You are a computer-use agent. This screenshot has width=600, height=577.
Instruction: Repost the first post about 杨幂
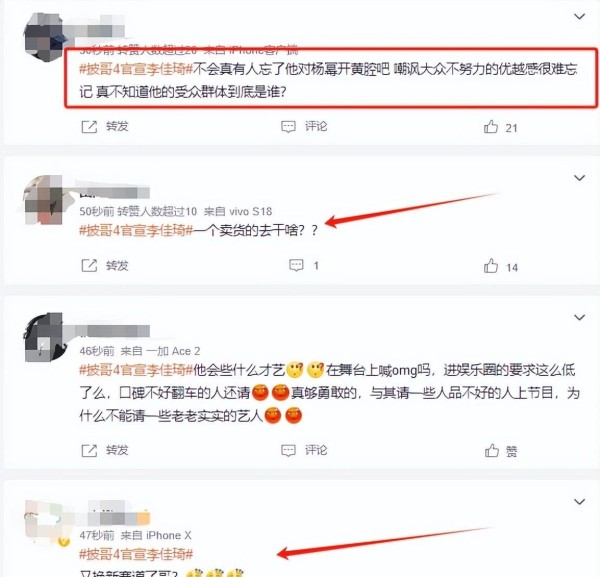(x=105, y=127)
